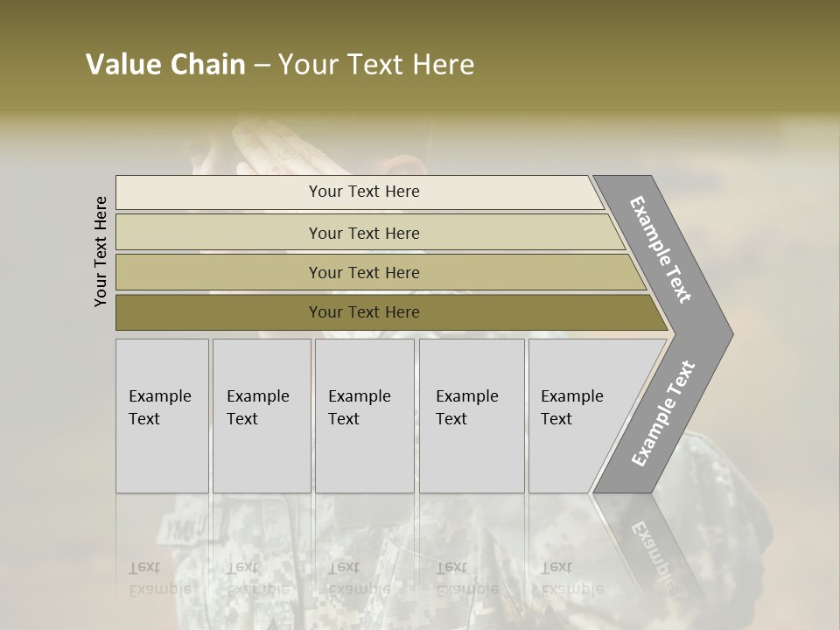Select the fourth Example Text box
The height and width of the screenshot is (630, 840).
tap(471, 416)
